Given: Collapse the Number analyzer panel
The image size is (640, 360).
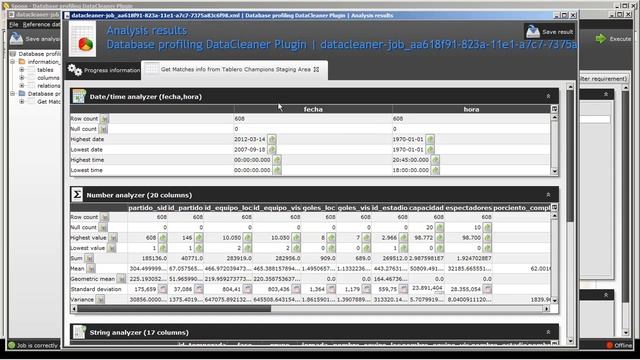Looking at the screenshot, I should (x=548, y=195).
